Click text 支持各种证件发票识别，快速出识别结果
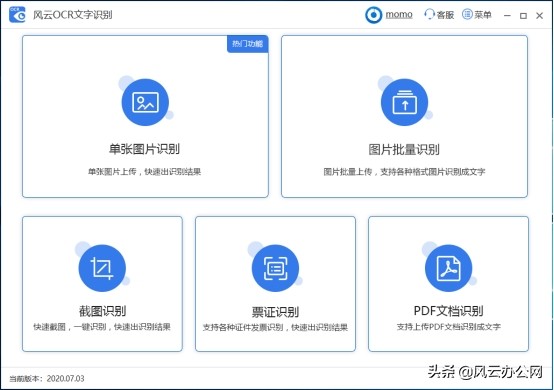 [275, 327]
